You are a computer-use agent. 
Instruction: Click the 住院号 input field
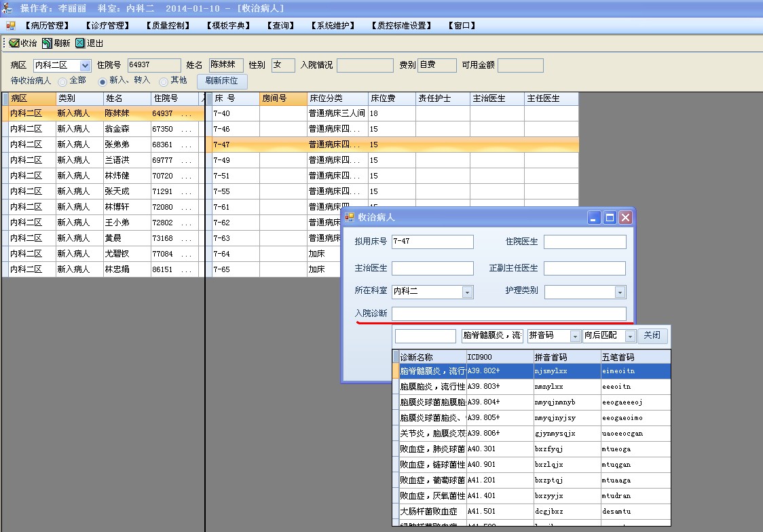pyautogui.click(x=154, y=65)
